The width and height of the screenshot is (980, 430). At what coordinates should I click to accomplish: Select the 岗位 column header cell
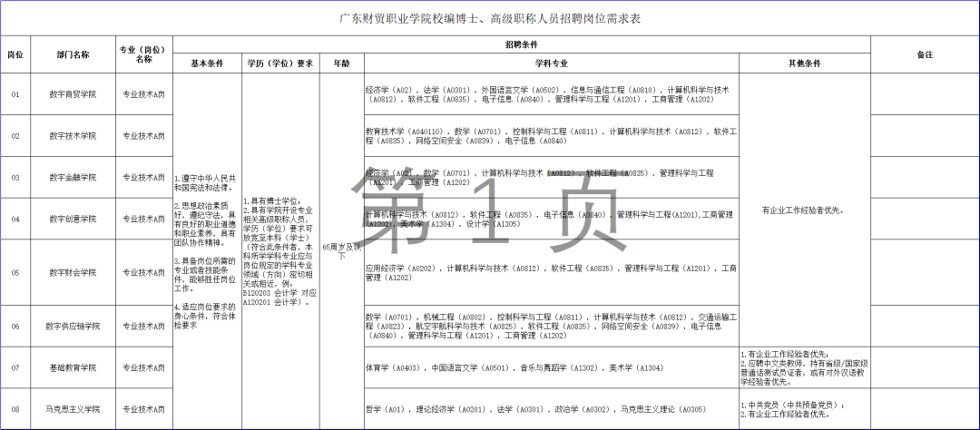point(15,55)
